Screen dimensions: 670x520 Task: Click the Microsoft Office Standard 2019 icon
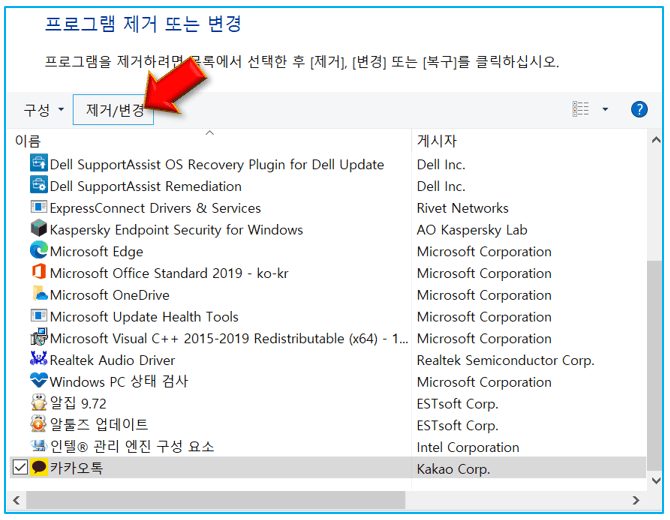click(38, 272)
